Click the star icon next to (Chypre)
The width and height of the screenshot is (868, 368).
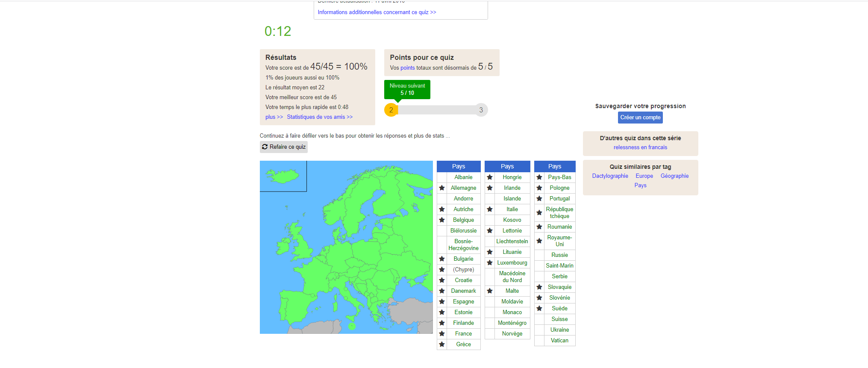coord(442,269)
